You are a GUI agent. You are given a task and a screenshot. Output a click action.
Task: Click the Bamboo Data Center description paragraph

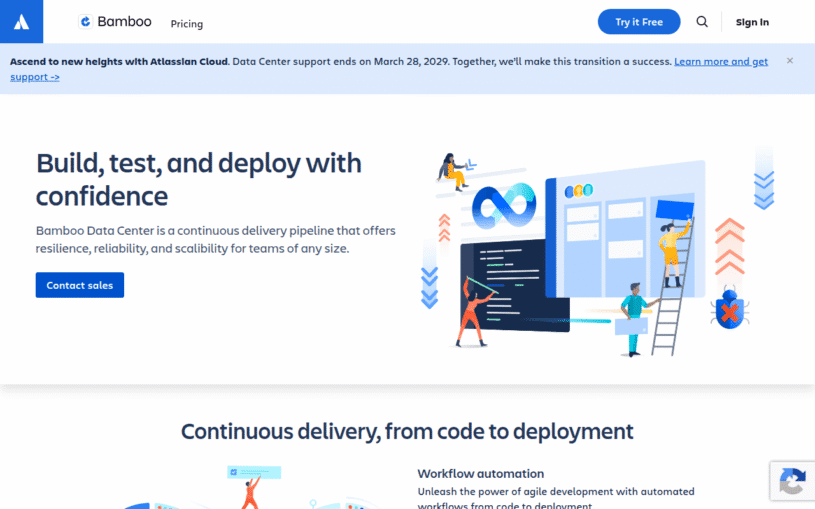[x=216, y=239]
